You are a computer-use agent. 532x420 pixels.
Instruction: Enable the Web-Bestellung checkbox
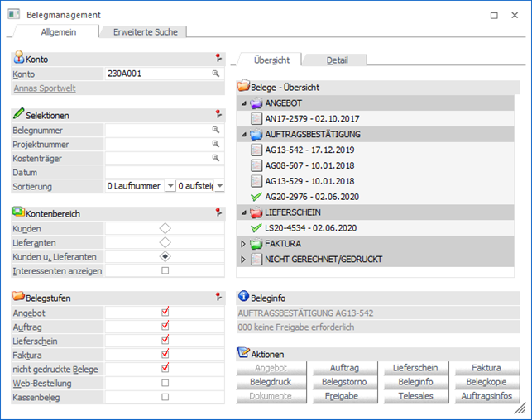165,383
